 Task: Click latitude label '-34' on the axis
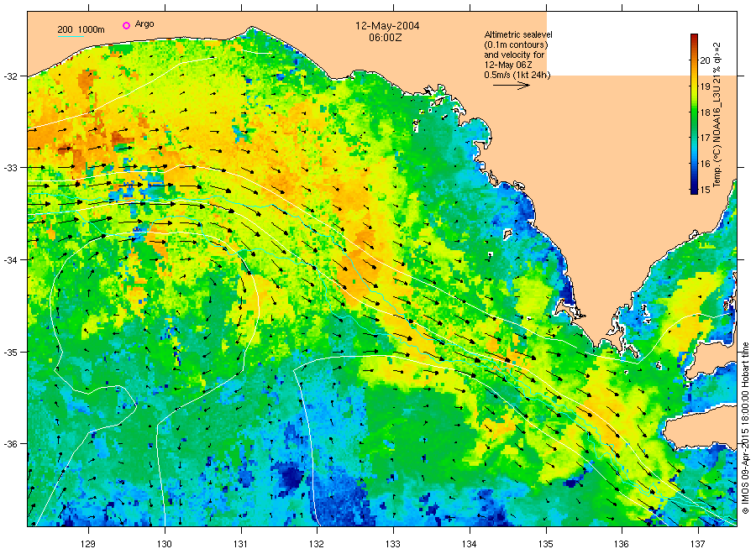[x=11, y=260]
